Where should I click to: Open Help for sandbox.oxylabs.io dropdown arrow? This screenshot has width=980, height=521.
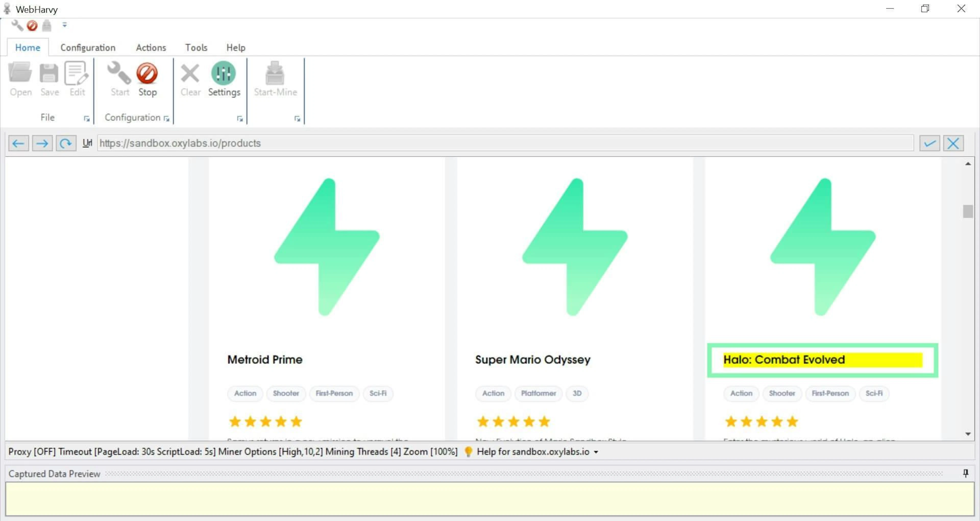596,452
